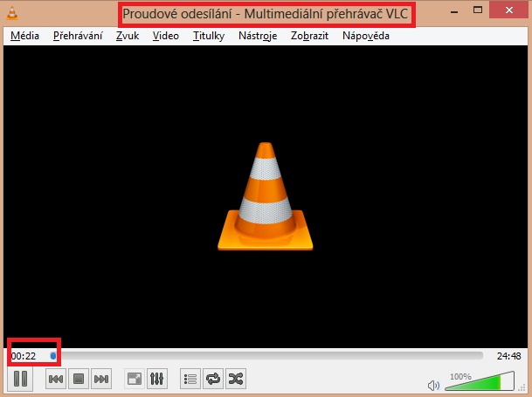Viewport: 532px width, 397px height.
Task: Click the VLC cone icon in title bar
Action: click(12, 13)
